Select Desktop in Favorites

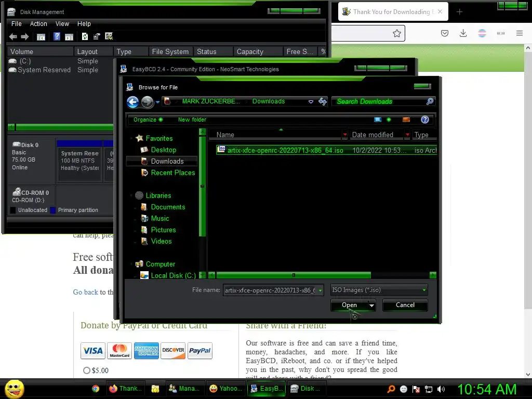tap(163, 150)
